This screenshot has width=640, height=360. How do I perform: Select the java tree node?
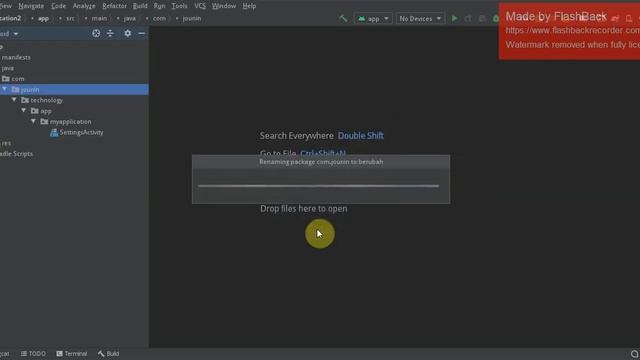[8, 68]
